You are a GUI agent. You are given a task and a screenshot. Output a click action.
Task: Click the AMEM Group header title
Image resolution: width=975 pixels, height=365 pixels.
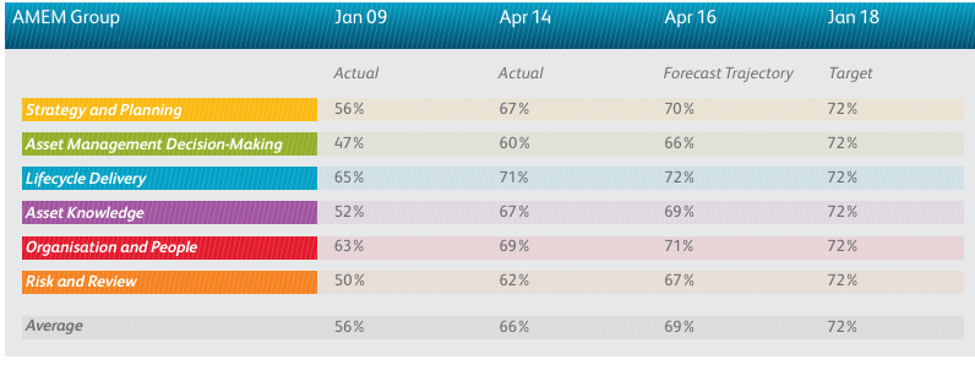(x=66, y=18)
